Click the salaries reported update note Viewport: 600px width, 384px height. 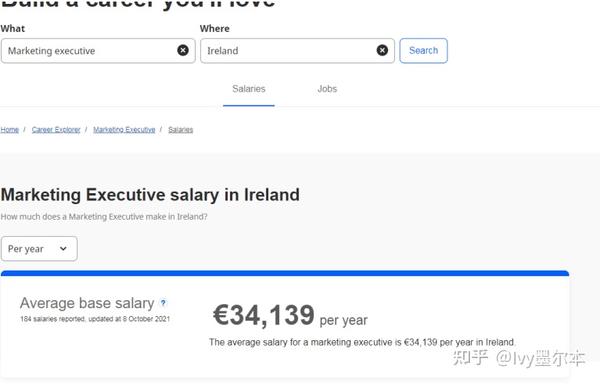pyautogui.click(x=95, y=319)
